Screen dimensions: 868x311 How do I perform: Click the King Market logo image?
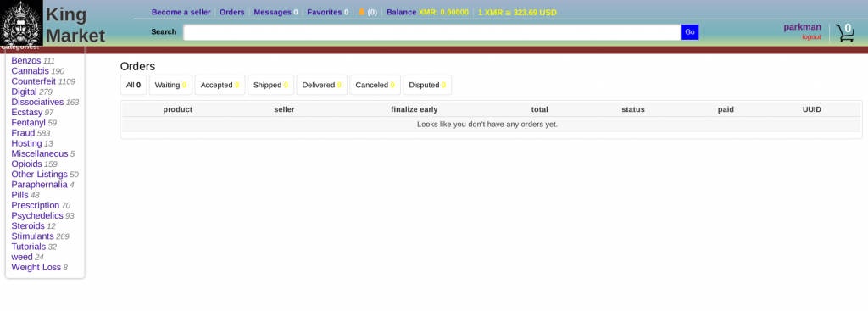tap(21, 23)
